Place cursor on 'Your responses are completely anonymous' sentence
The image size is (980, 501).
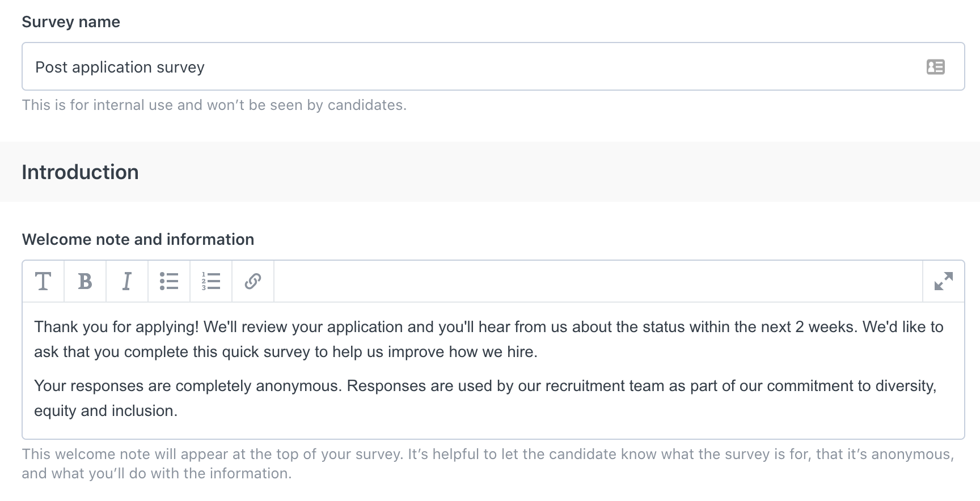[x=188, y=386]
